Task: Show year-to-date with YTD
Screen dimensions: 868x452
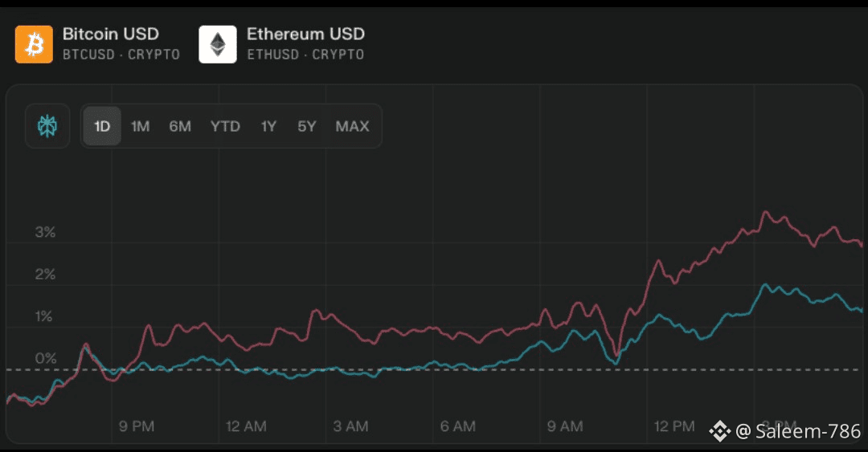Action: click(x=225, y=126)
